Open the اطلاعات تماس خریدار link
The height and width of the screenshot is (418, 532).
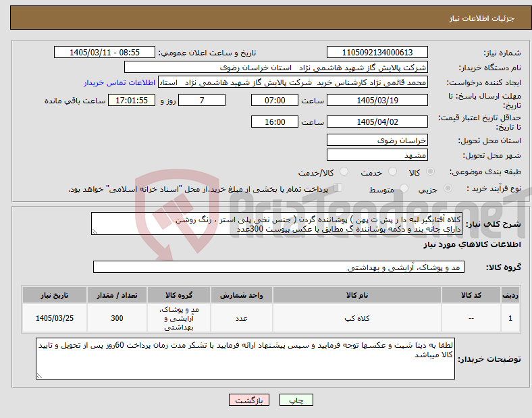pyautogui.click(x=119, y=82)
